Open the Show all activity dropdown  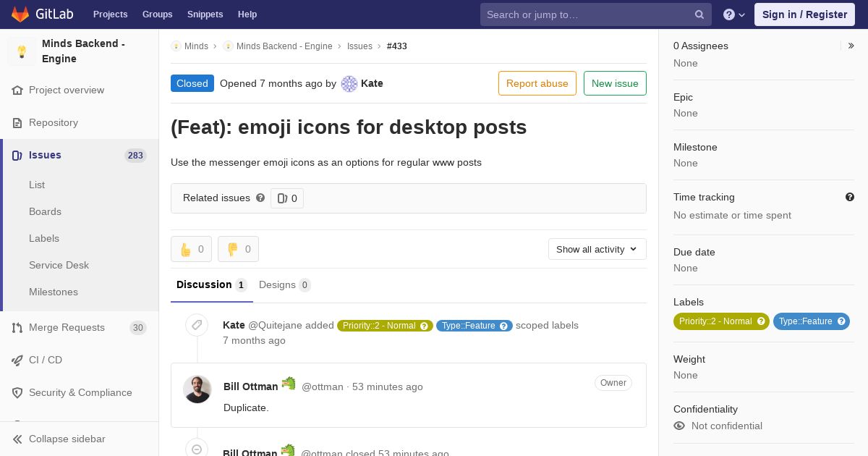pyautogui.click(x=597, y=249)
